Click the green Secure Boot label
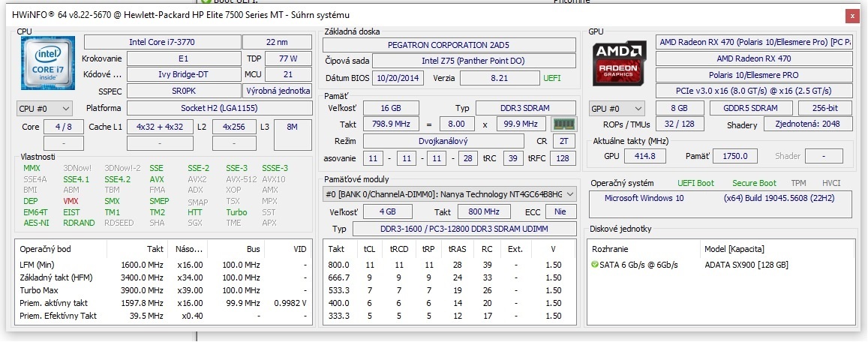This screenshot has width=868, height=342. point(754,183)
